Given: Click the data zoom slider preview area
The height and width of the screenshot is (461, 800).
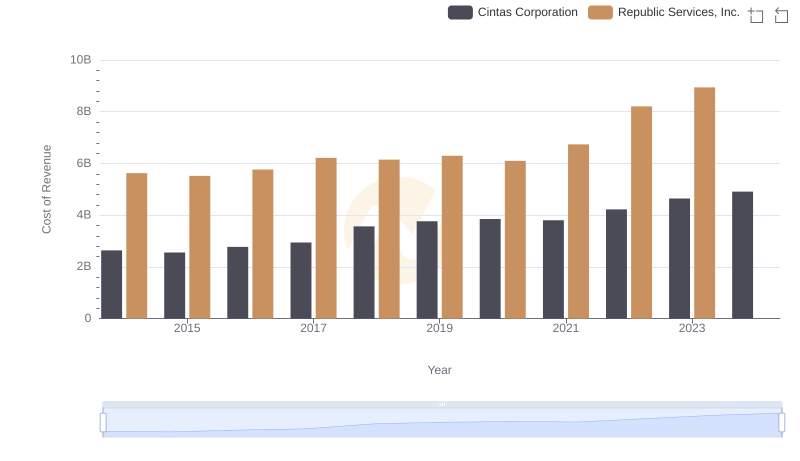Looking at the screenshot, I should click(x=442, y=423).
